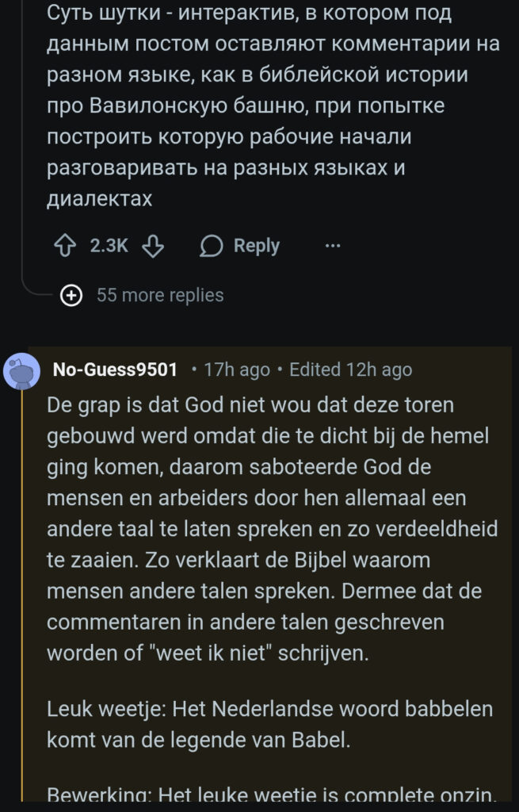This screenshot has height=812, width=519.
Task: Click the plus circle icon to expand replies
Action: coord(72,296)
